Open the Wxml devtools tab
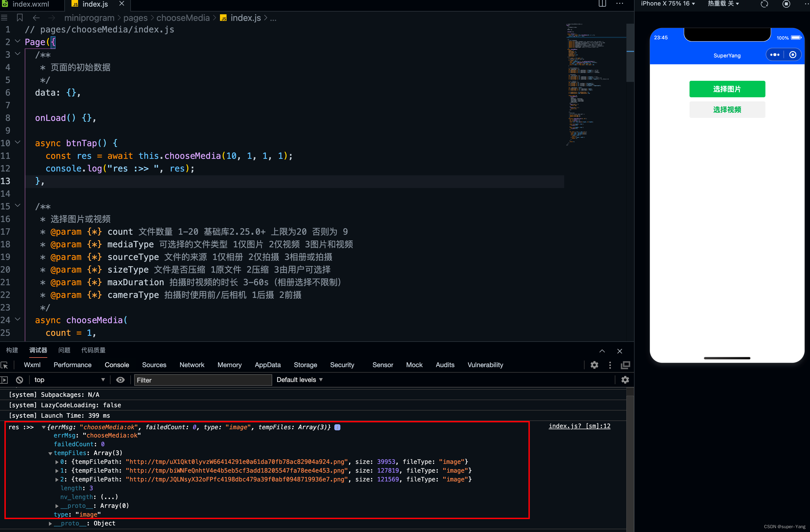 32,365
